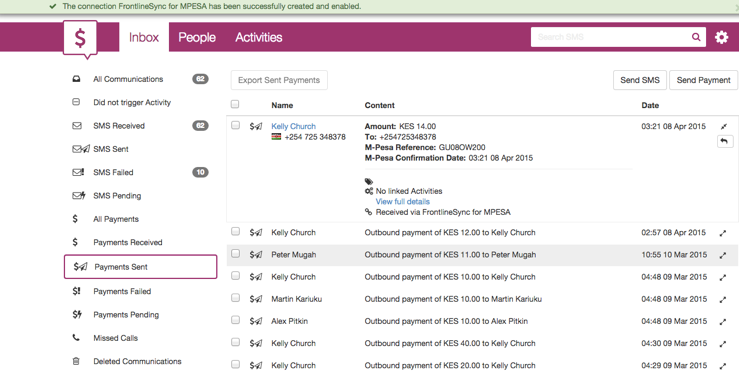Image resolution: width=739 pixels, height=376 pixels.
Task: Click 'No linked Activities' text
Action: pos(409,191)
